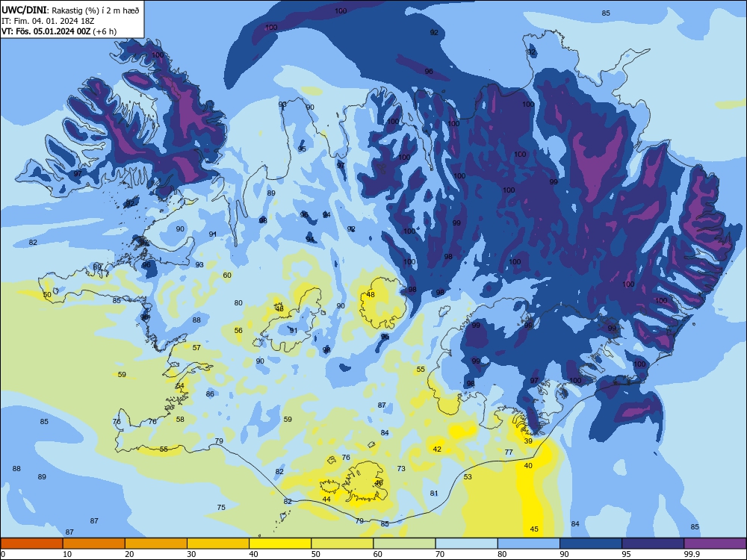Click the humidity value '75' over the sea

[221, 507]
